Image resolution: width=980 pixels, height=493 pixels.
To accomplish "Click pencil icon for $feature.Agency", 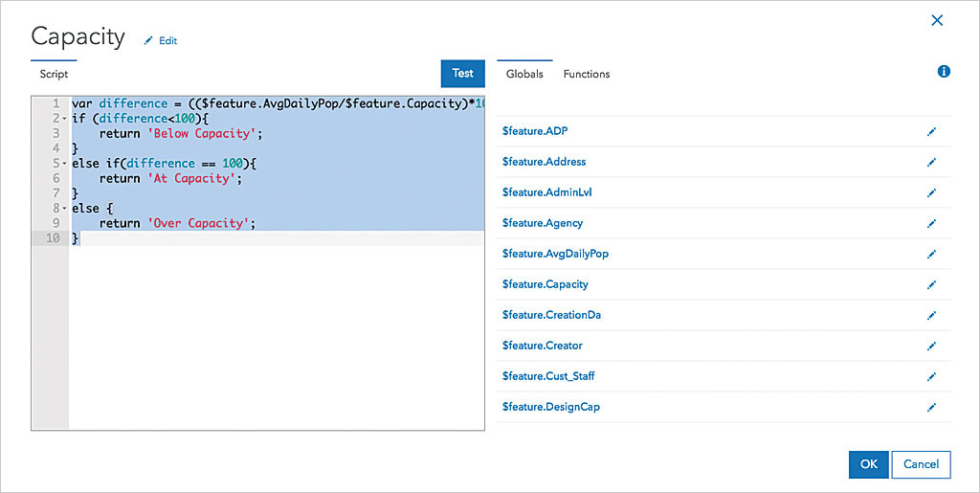I will tap(932, 223).
